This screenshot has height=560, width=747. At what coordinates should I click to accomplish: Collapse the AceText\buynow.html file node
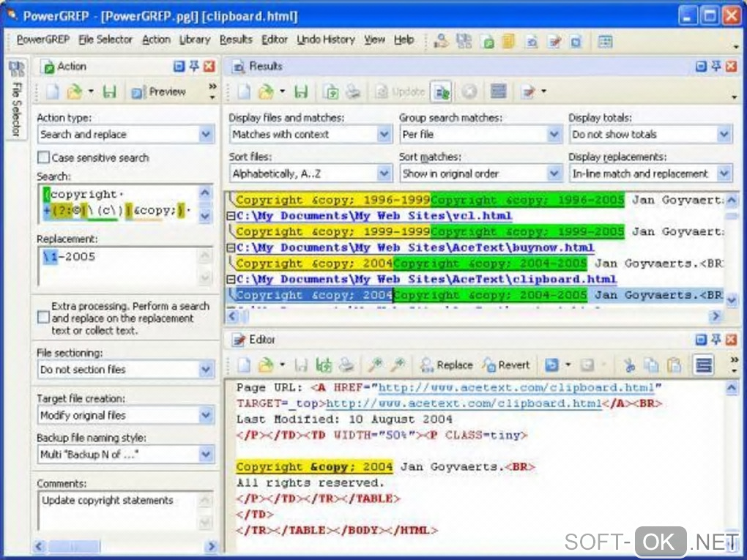(x=231, y=247)
